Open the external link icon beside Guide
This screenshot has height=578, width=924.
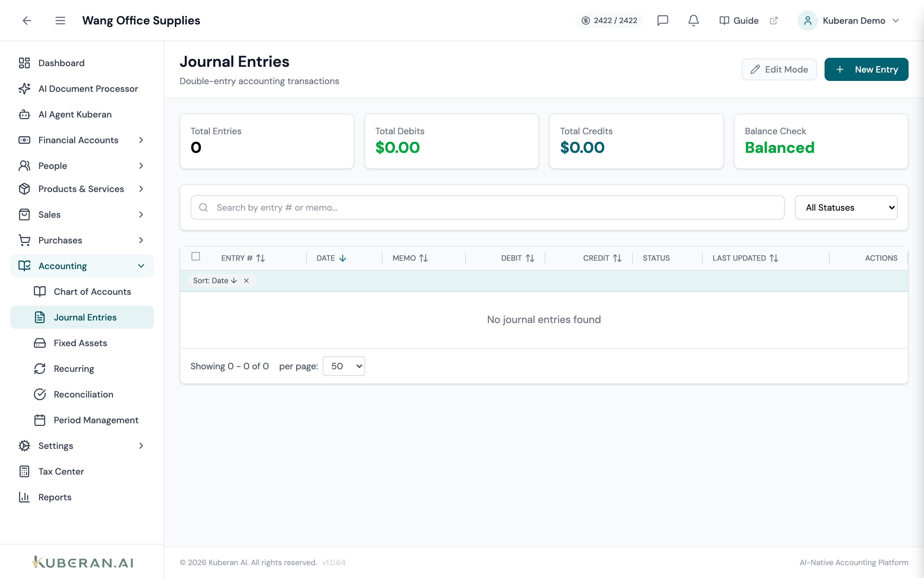(x=774, y=21)
